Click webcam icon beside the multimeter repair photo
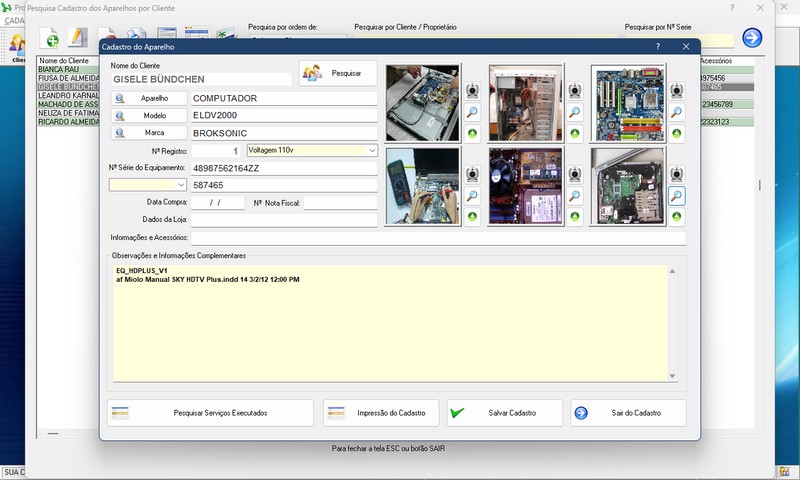The height and width of the screenshot is (480, 800). (472, 174)
